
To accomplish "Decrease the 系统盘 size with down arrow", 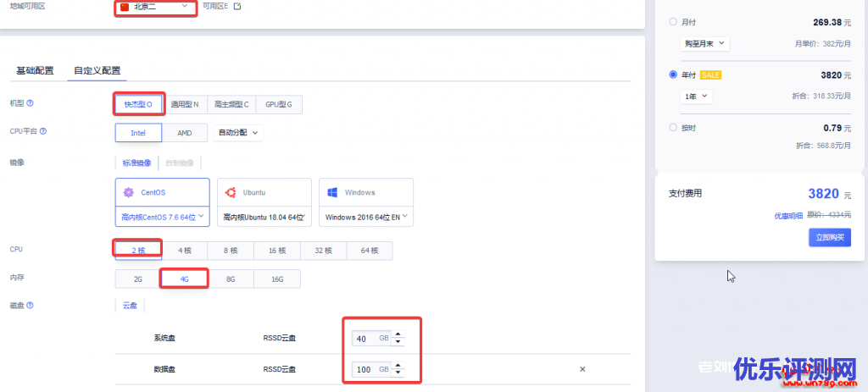I will (x=398, y=342).
